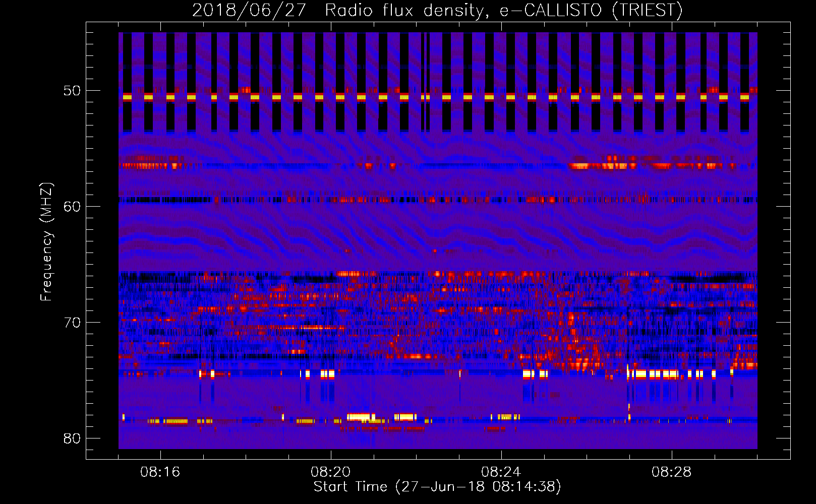Click the 08:20 time tick label
816x504 pixels.
331,472
